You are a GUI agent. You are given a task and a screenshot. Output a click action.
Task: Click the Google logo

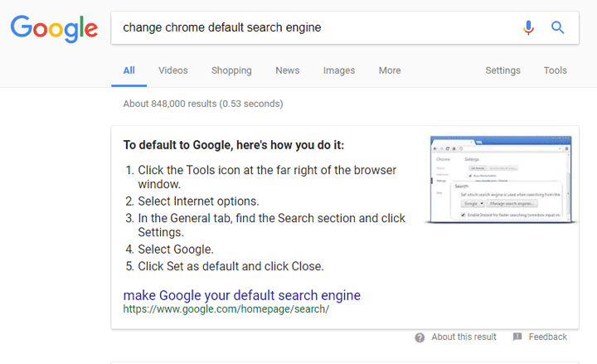pos(54,28)
